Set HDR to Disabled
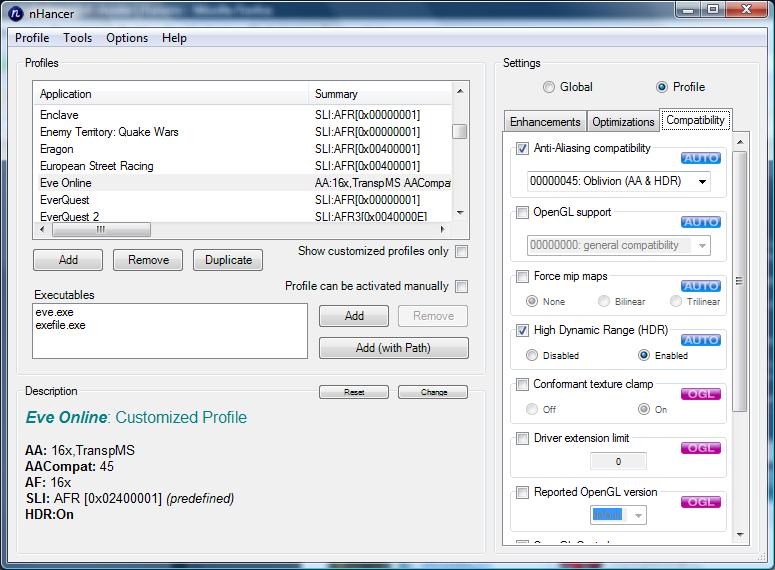This screenshot has width=775, height=570. point(532,355)
